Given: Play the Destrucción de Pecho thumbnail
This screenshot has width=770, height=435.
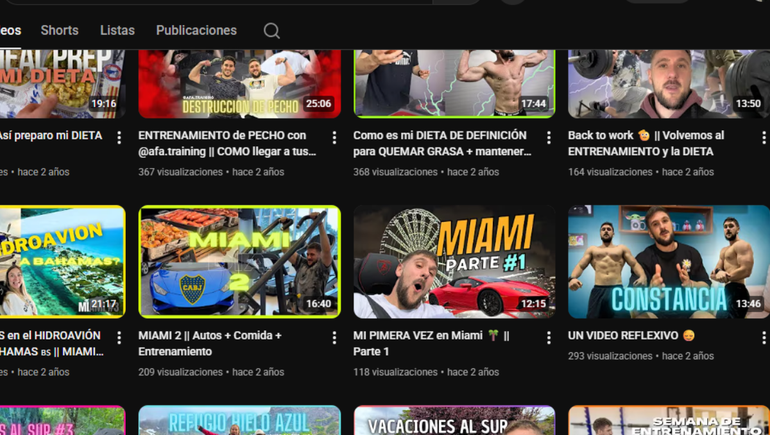Looking at the screenshot, I should 239,84.
